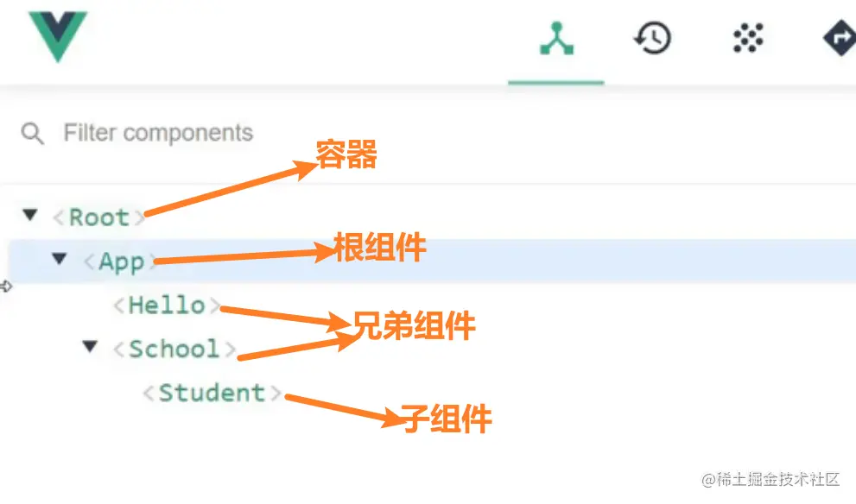The width and height of the screenshot is (856, 504).
Task: Collapse the Root node triangle
Action: click(x=30, y=215)
